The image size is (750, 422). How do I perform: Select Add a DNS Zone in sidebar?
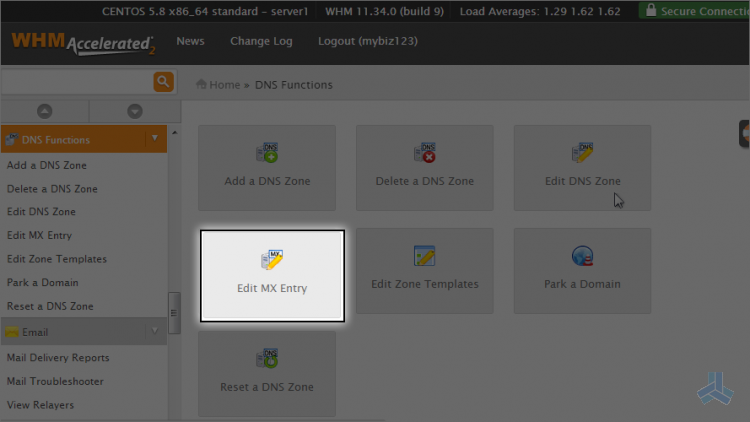click(x=47, y=165)
